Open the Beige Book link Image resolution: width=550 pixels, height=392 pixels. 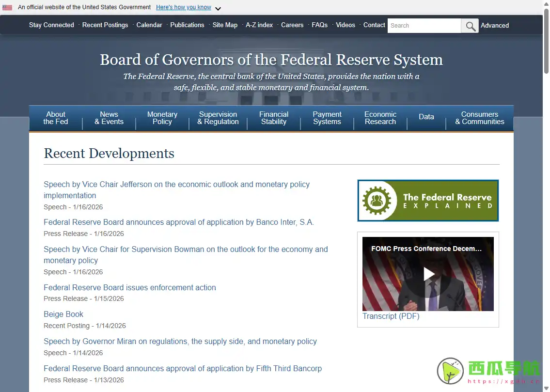tap(63, 314)
